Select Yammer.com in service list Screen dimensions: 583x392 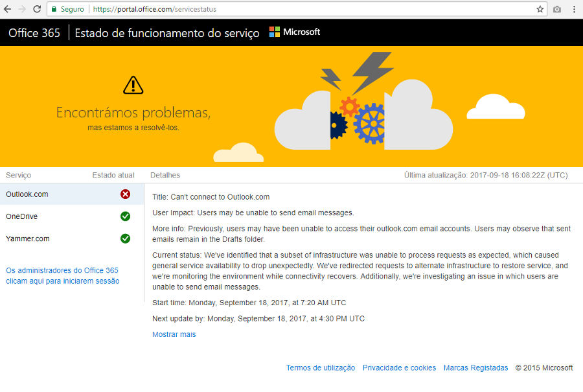(28, 238)
